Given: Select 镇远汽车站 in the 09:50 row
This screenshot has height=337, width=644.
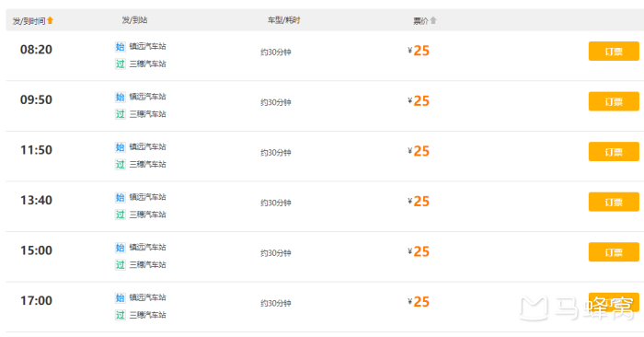Looking at the screenshot, I should pos(148,97).
